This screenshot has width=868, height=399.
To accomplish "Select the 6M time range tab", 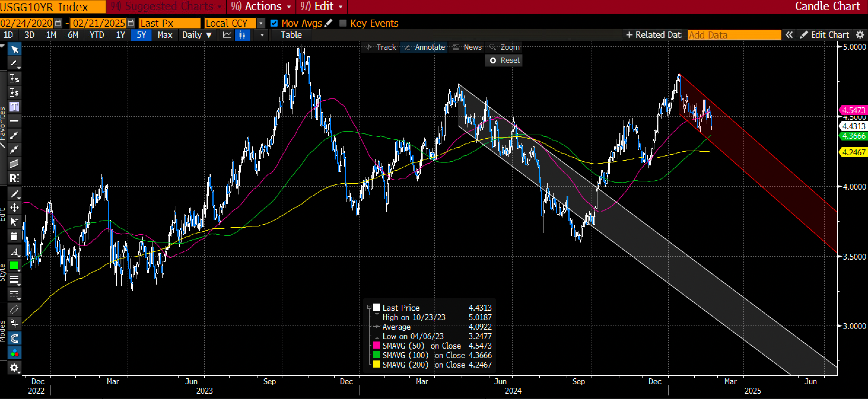I will point(73,35).
